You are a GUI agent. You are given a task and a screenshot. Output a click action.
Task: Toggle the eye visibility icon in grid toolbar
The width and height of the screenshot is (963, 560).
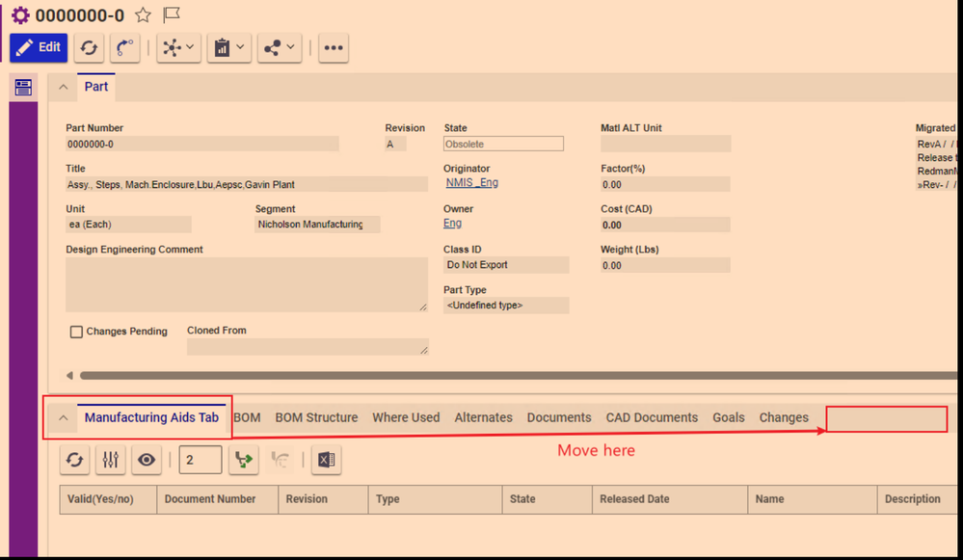(146, 461)
